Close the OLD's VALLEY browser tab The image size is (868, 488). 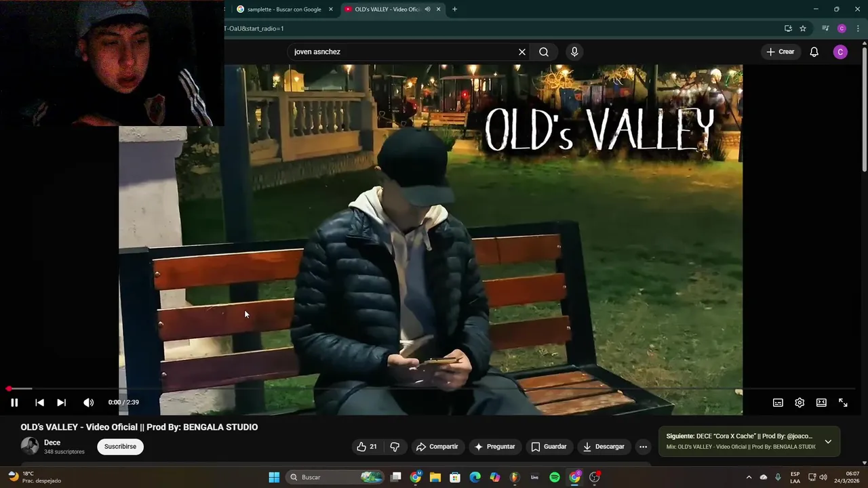pyautogui.click(x=439, y=9)
